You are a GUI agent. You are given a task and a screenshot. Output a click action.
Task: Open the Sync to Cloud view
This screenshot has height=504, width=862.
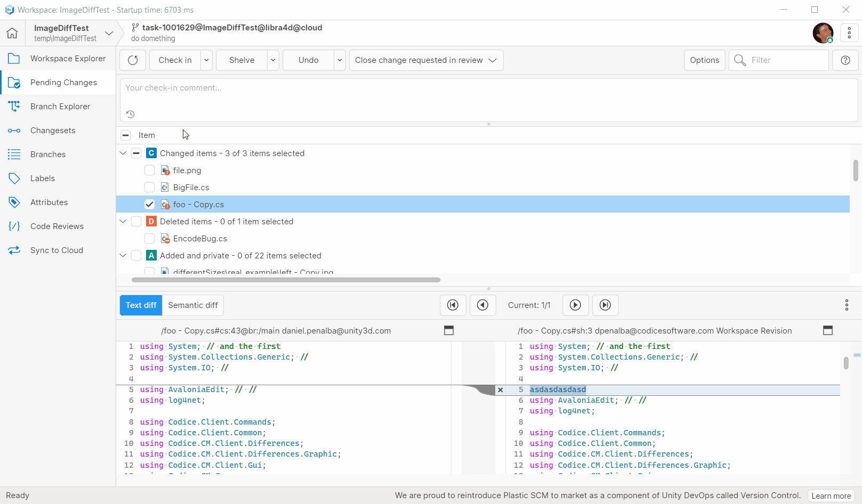click(57, 250)
